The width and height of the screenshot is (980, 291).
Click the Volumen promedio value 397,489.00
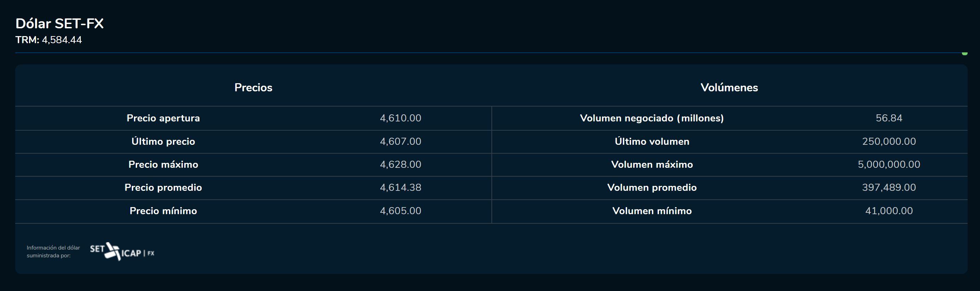pyautogui.click(x=889, y=188)
